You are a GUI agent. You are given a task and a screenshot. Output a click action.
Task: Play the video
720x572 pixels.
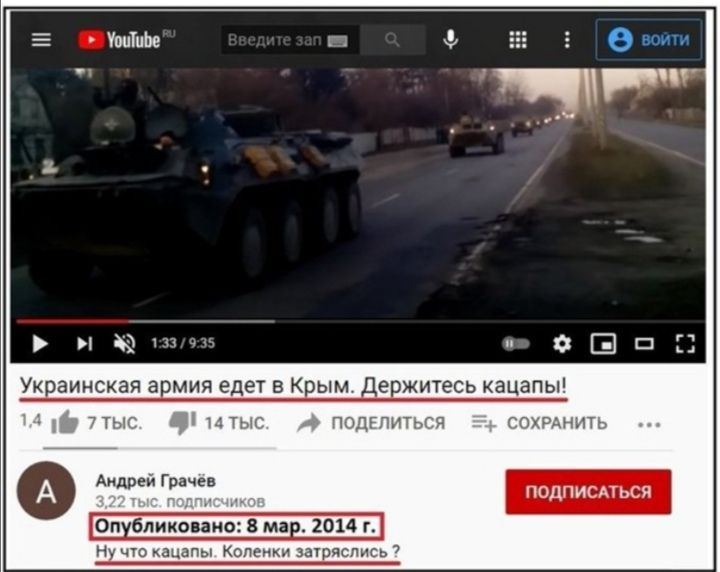(40, 344)
